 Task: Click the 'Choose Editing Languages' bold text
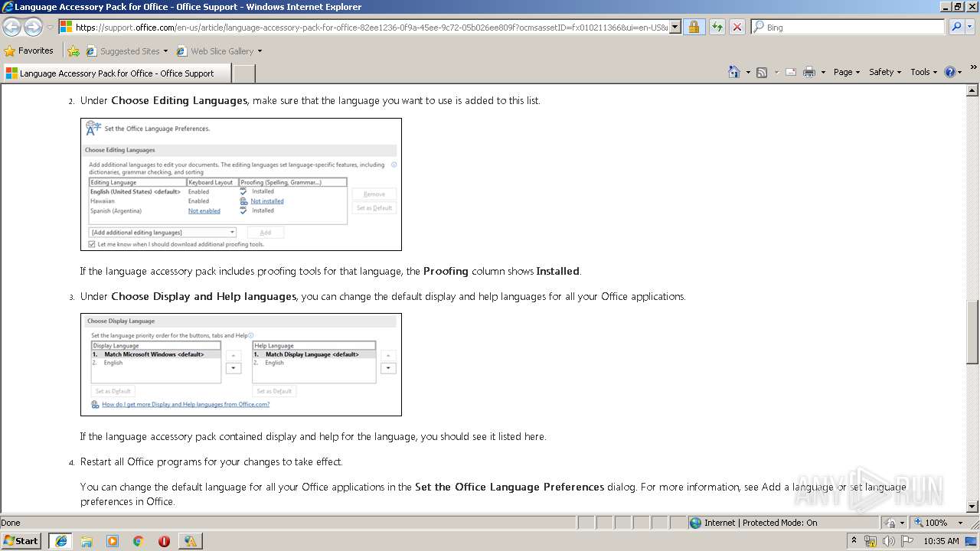click(179, 100)
